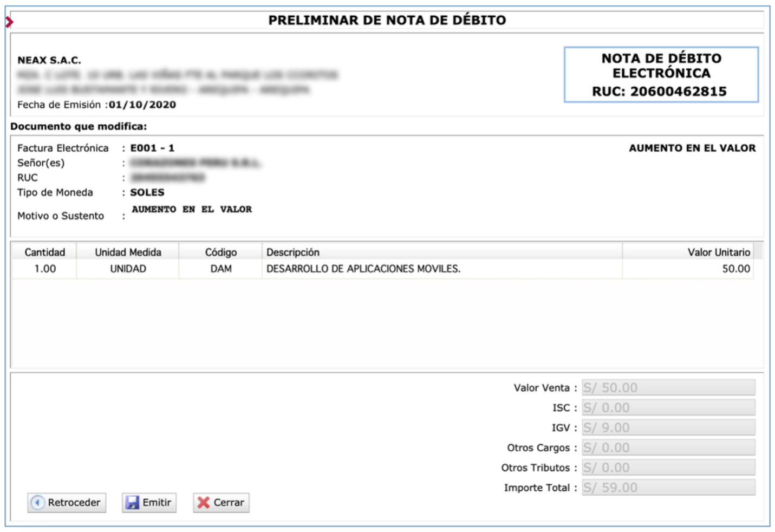This screenshot has width=775, height=532.
Task: Select the UNIDAD cell in the table
Action: (x=128, y=269)
